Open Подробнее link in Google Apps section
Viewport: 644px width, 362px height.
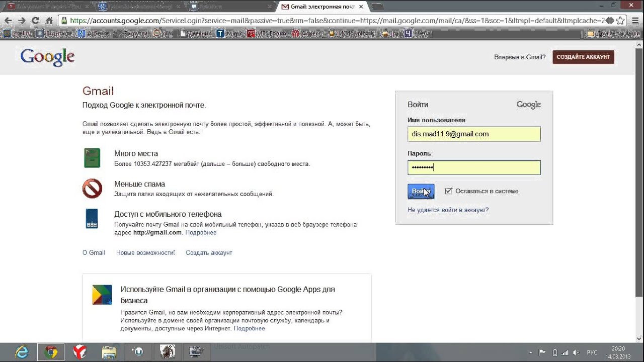(x=249, y=328)
